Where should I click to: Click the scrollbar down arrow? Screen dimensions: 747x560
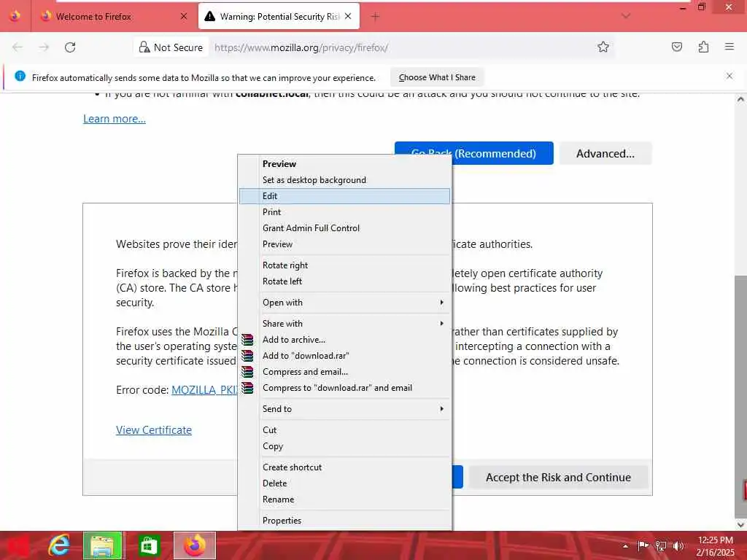coord(740,524)
